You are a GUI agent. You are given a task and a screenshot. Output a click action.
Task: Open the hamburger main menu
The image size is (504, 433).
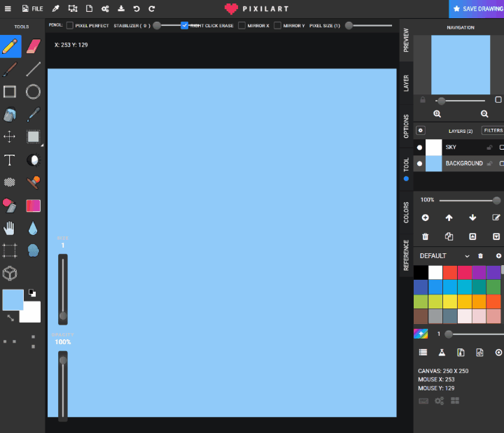(x=8, y=8)
